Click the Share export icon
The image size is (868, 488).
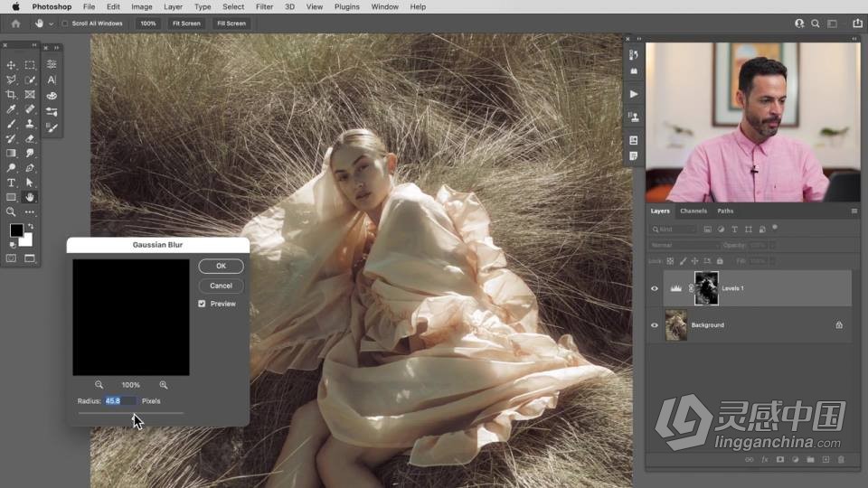[857, 23]
